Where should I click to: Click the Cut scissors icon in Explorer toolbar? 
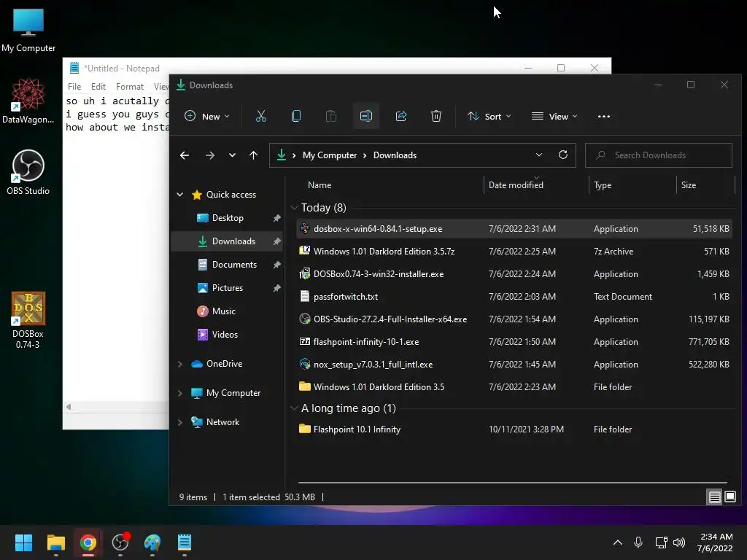pyautogui.click(x=261, y=116)
